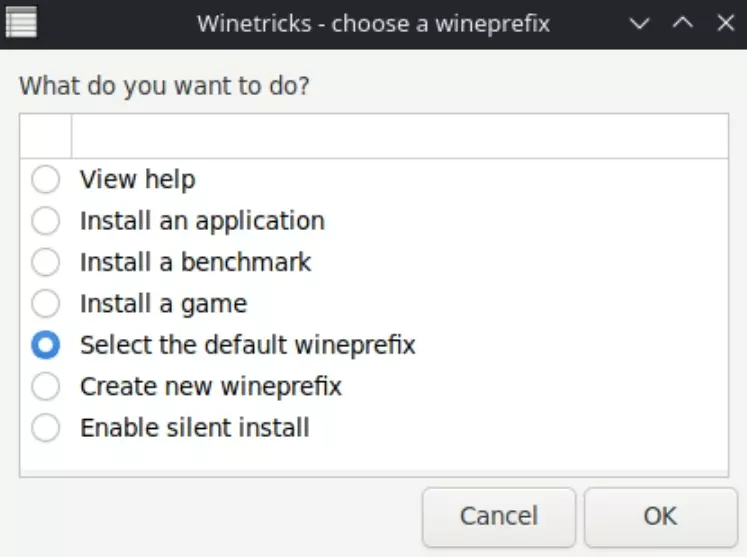The image size is (747, 557).
Task: Click the narrow empty first column header
Action: coord(46,136)
